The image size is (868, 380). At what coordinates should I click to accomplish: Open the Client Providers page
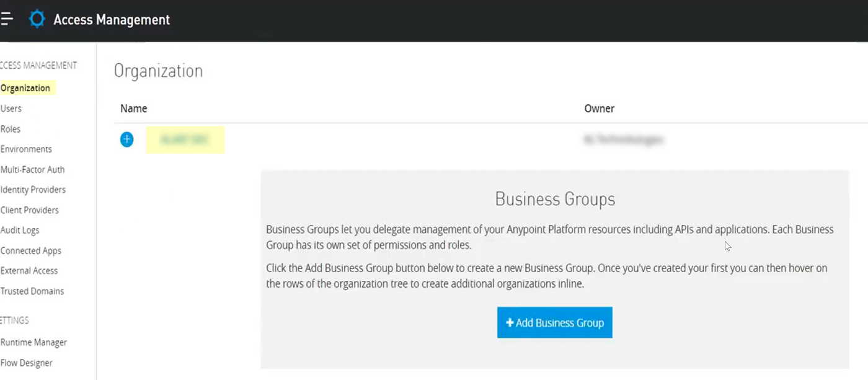point(30,210)
